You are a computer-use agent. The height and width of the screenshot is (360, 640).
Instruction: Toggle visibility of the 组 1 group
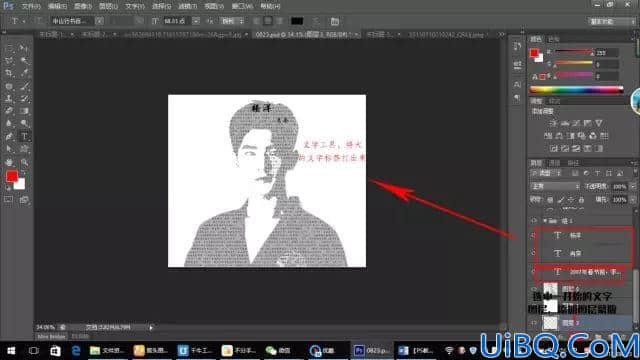[x=533, y=221]
